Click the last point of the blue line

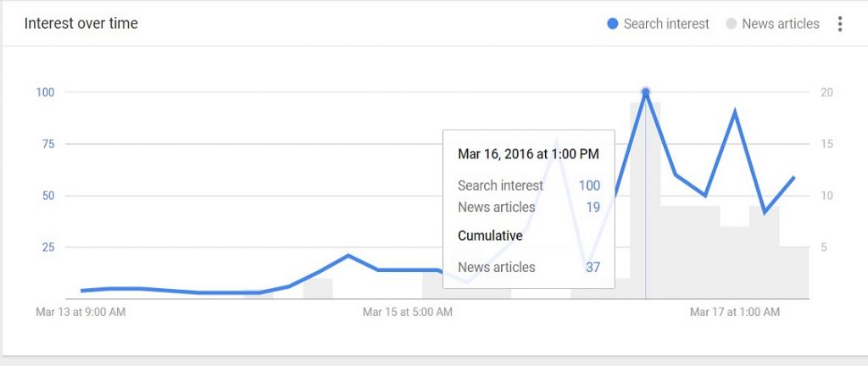(x=793, y=177)
